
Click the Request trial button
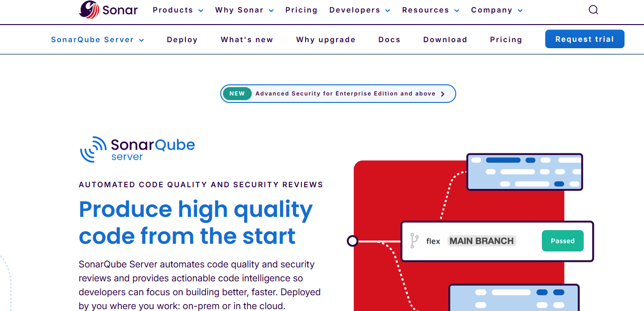pos(585,39)
